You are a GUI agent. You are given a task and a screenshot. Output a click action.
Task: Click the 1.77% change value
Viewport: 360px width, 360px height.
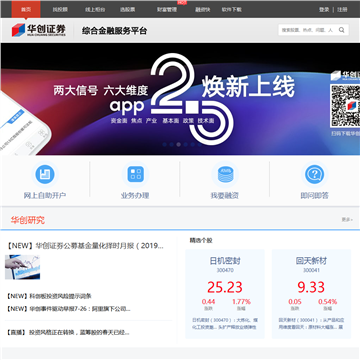pyautogui.click(x=241, y=302)
